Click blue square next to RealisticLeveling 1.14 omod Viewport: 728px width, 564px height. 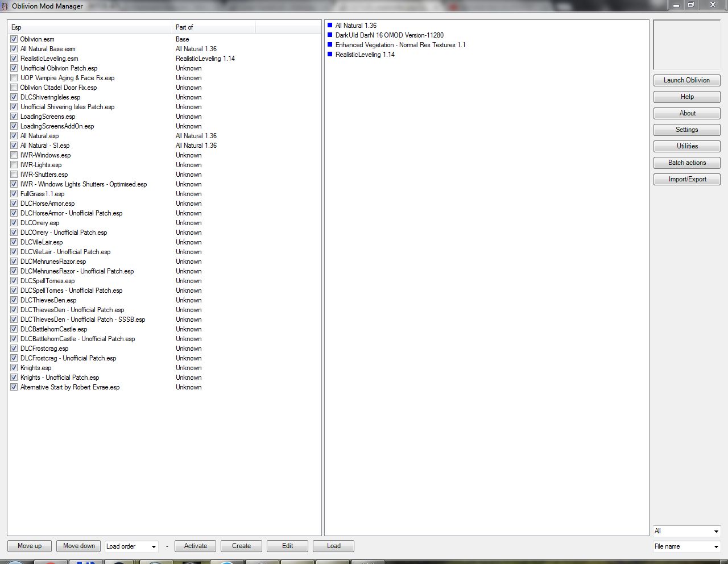tap(330, 55)
